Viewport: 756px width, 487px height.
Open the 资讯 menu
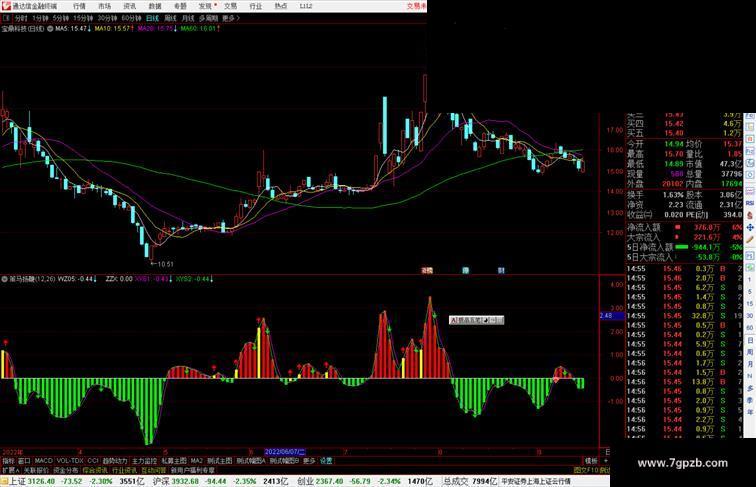pos(129,6)
